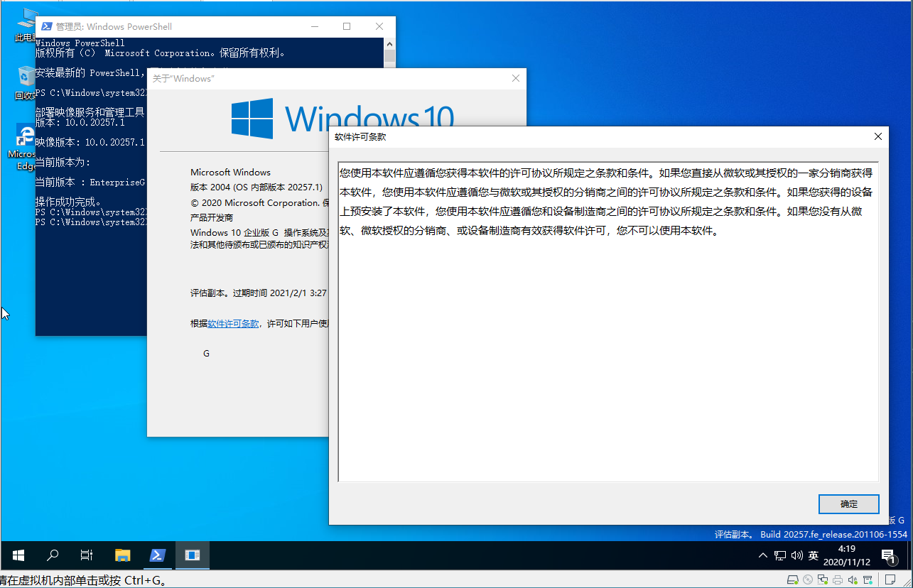Image resolution: width=913 pixels, height=588 pixels.
Task: Minimize the PowerShell window
Action: (314, 26)
